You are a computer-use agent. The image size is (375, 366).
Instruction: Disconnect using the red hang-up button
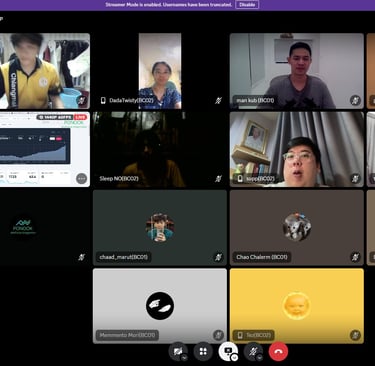click(278, 351)
